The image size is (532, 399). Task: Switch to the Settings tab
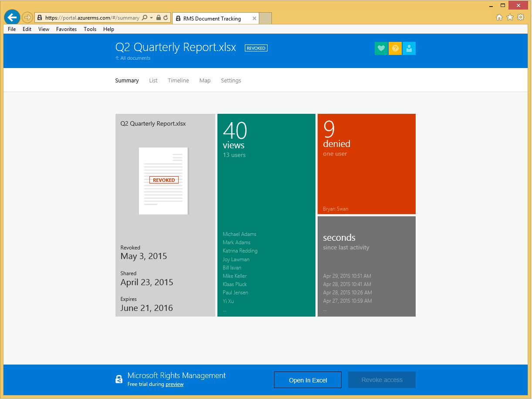tap(231, 81)
